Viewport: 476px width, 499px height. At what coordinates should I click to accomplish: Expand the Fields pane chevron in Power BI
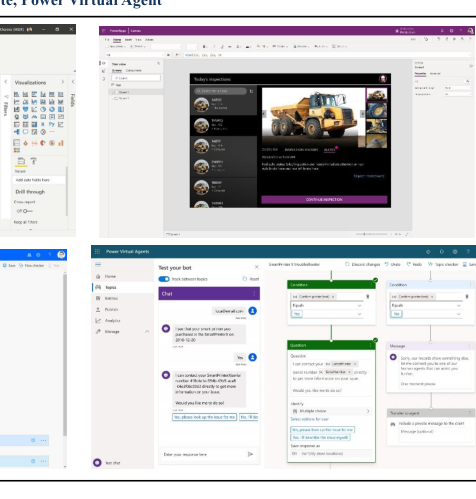pos(73,82)
